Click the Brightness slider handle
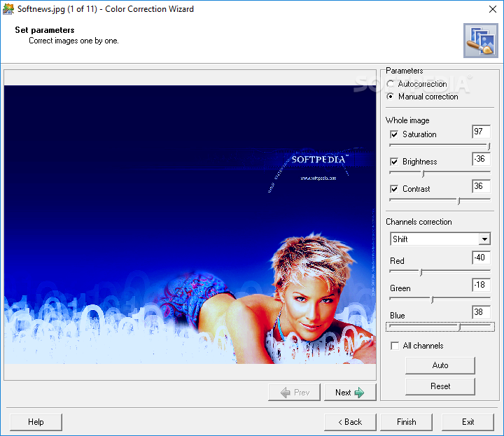The height and width of the screenshot is (436, 504). pyautogui.click(x=423, y=174)
